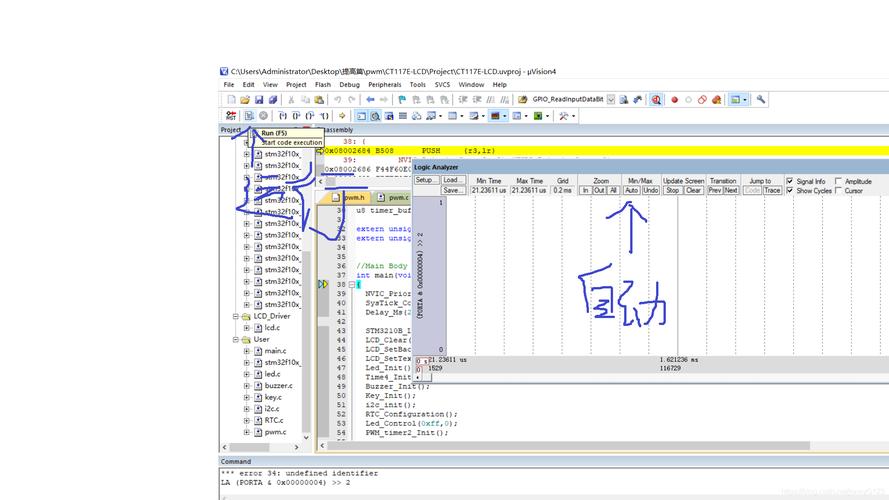The image size is (889, 500).
Task: Select pwm.c in the project tree
Action: [x=276, y=432]
